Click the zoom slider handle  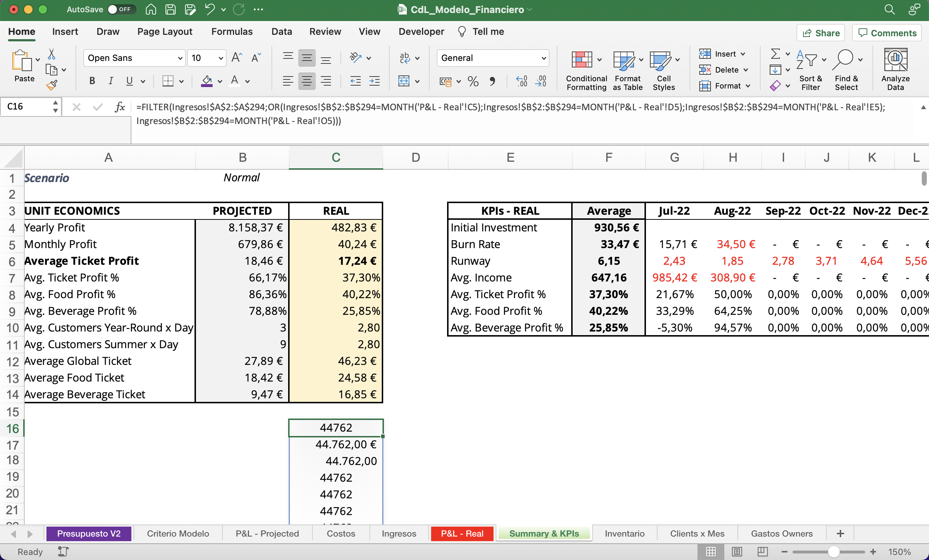click(834, 552)
